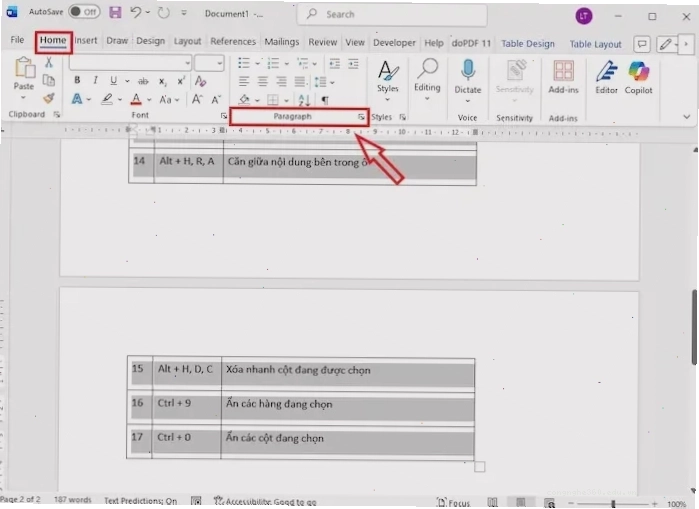Image resolution: width=699 pixels, height=509 pixels.
Task: Apply text highlight color
Action: (x=107, y=99)
